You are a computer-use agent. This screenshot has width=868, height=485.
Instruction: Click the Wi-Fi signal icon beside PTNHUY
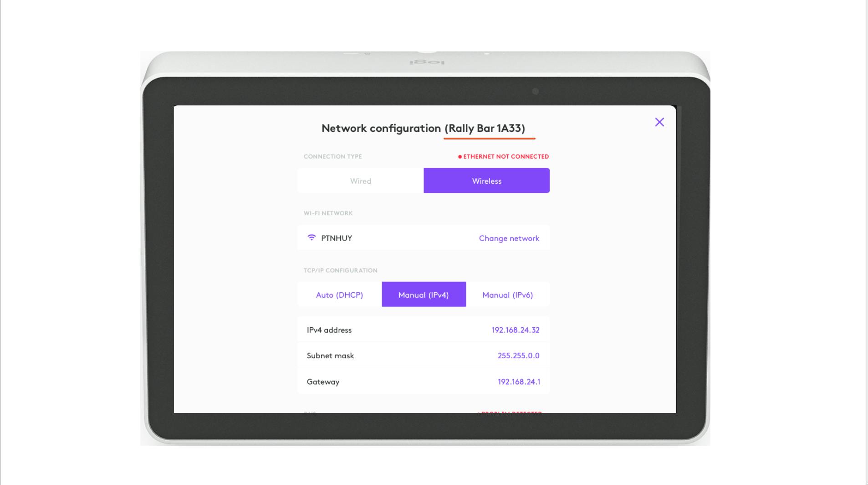coord(311,237)
